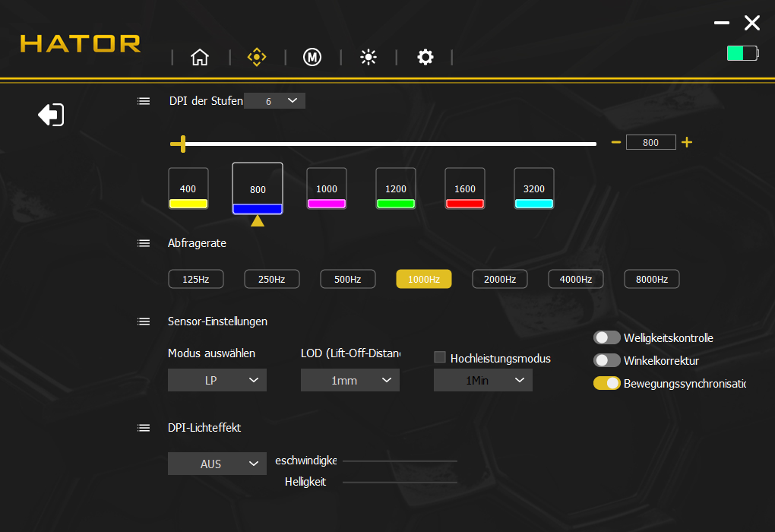This screenshot has height=532, width=775.
Task: Select the 500Hz polling rate
Action: (x=347, y=280)
